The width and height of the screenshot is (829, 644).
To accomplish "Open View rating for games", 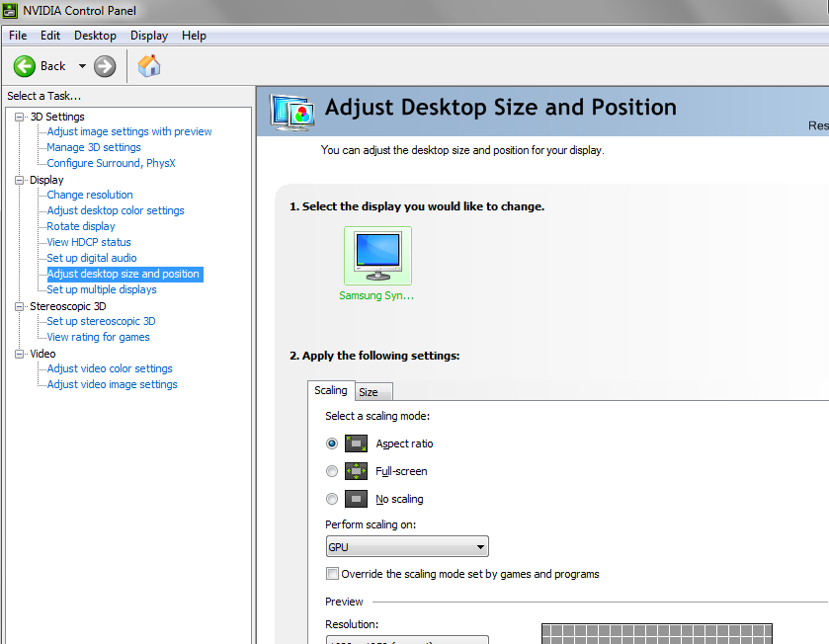I will 98,338.
